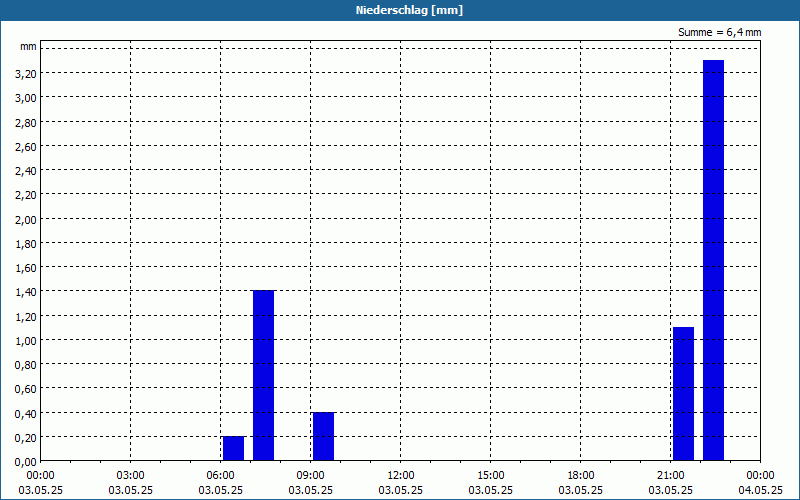Click the 3,00 y-axis value
This screenshot has height=500, width=800.
coord(26,98)
